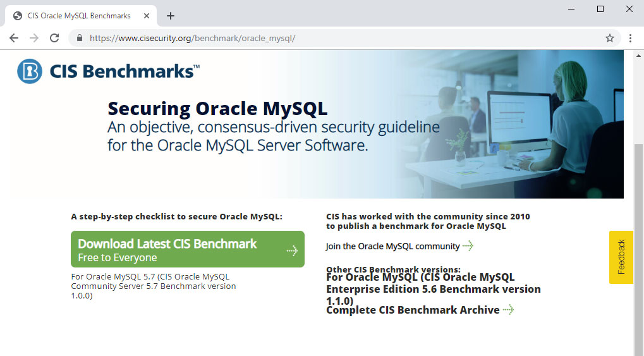Open Join the Oracle MySQL community link
This screenshot has width=644, height=356.
click(x=392, y=246)
